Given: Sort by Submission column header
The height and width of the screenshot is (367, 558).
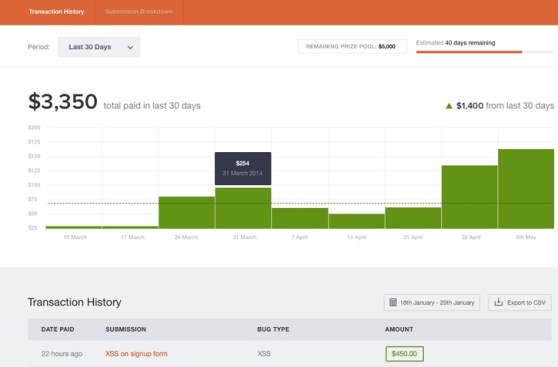Looking at the screenshot, I should 126,330.
